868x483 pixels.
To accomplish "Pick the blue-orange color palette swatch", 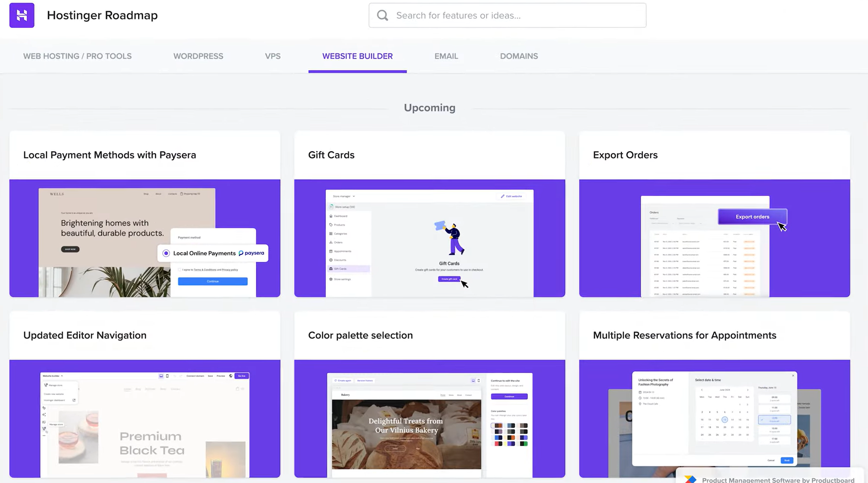I will (511, 437).
